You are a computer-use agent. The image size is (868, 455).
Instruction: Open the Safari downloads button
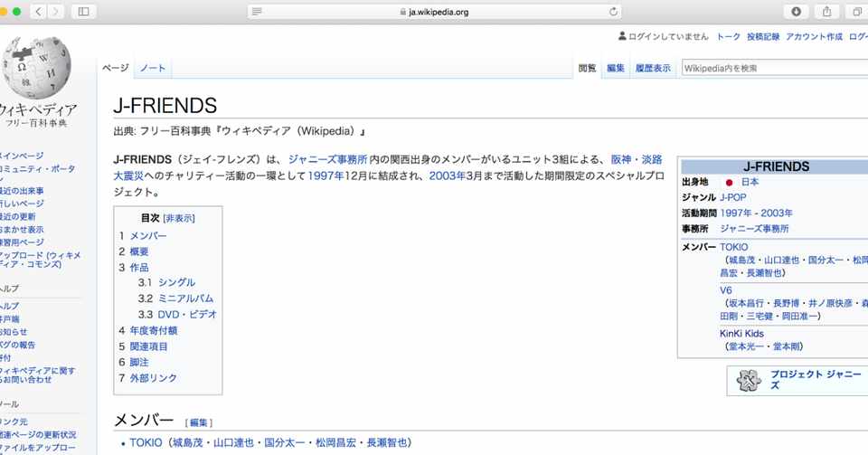(x=796, y=12)
